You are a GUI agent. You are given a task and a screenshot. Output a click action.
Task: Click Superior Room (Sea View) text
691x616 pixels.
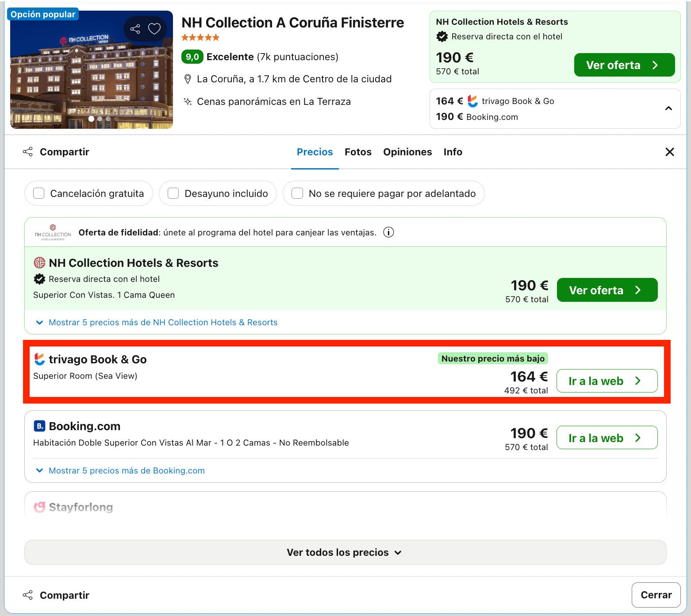pos(85,376)
